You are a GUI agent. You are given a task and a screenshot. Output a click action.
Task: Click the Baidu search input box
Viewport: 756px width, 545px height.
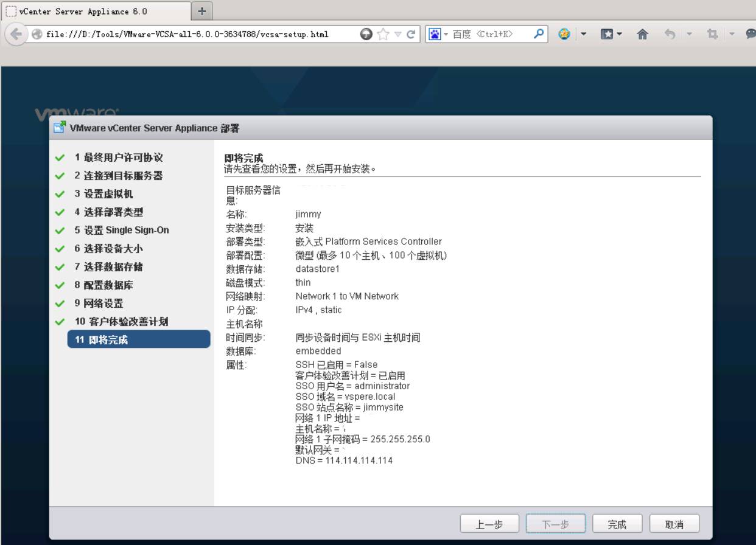pyautogui.click(x=491, y=34)
